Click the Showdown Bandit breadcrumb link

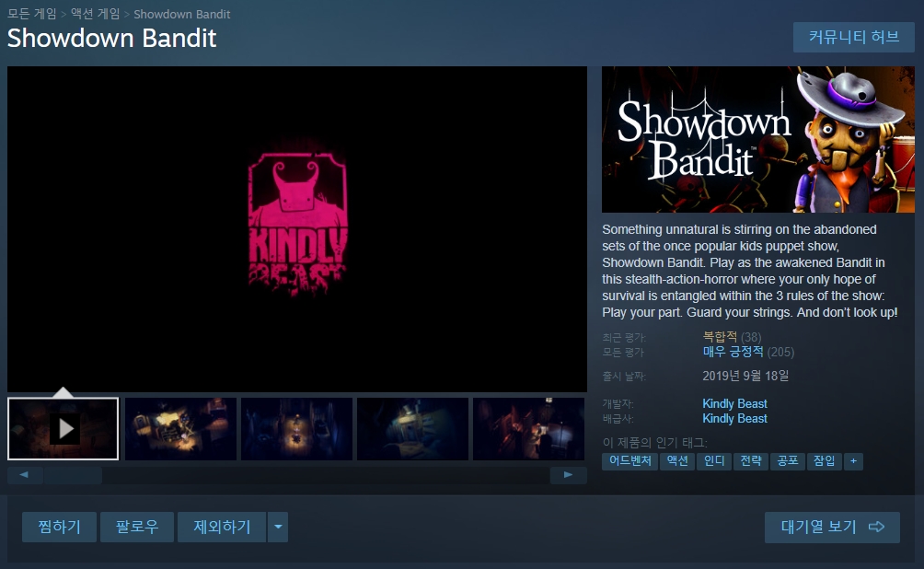tap(182, 14)
